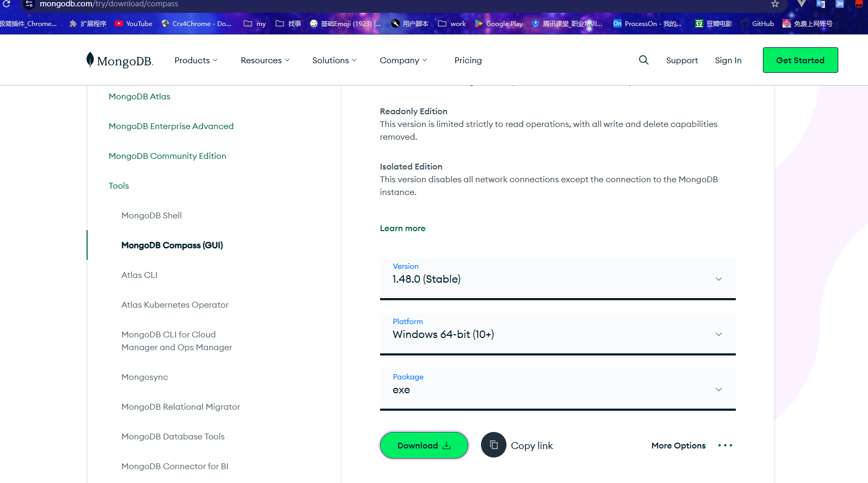The height and width of the screenshot is (483, 868).
Task: Open Mongosync in the sidebar
Action: click(x=144, y=377)
